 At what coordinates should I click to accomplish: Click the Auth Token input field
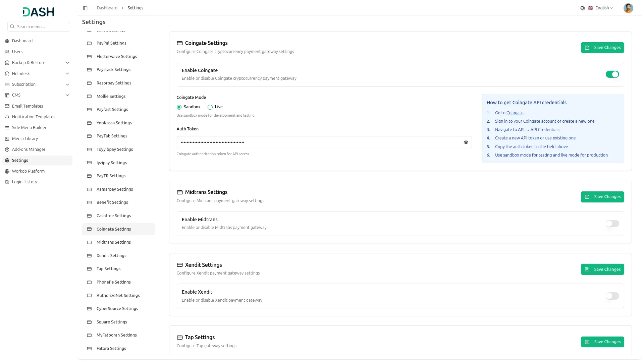tap(324, 142)
